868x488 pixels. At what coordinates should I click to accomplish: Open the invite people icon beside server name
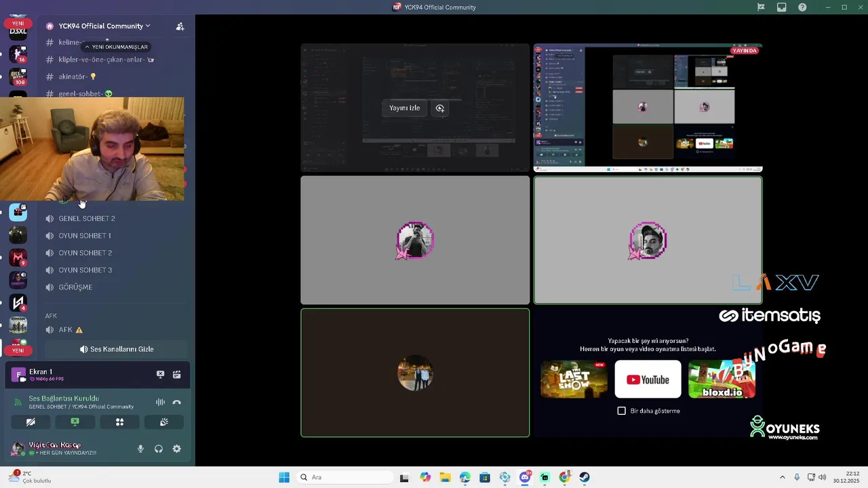[x=180, y=26]
